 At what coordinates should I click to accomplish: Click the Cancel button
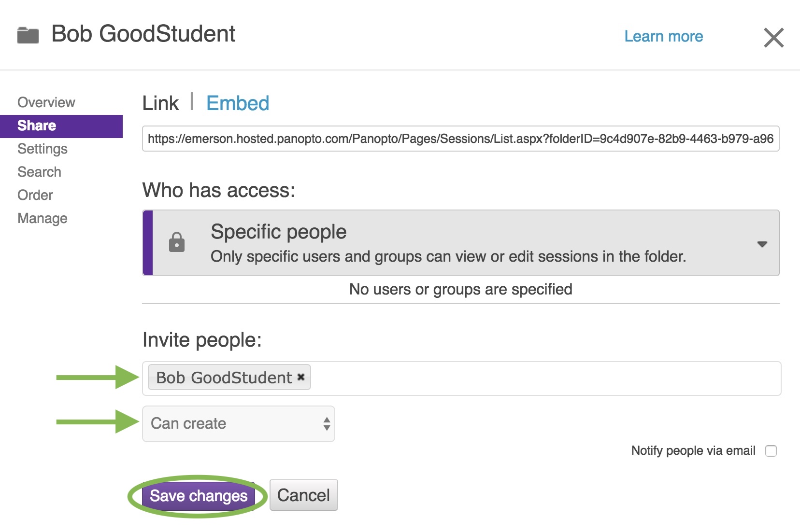[x=303, y=495]
